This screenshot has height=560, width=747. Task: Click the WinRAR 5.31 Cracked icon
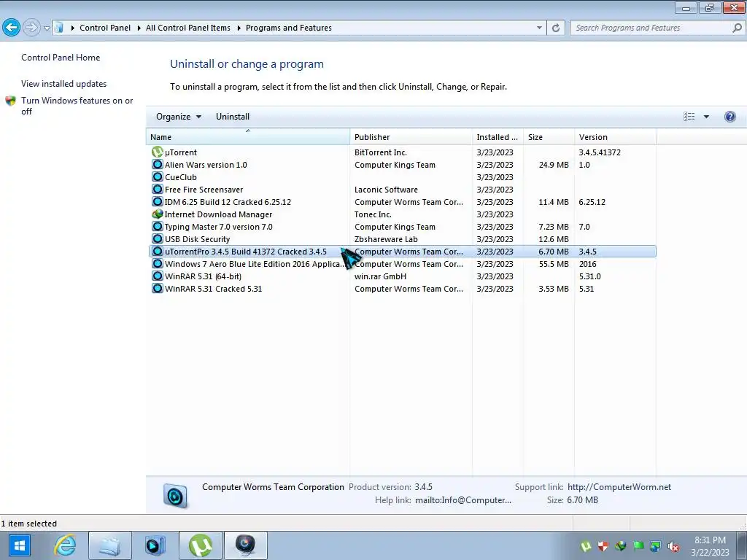tap(158, 288)
